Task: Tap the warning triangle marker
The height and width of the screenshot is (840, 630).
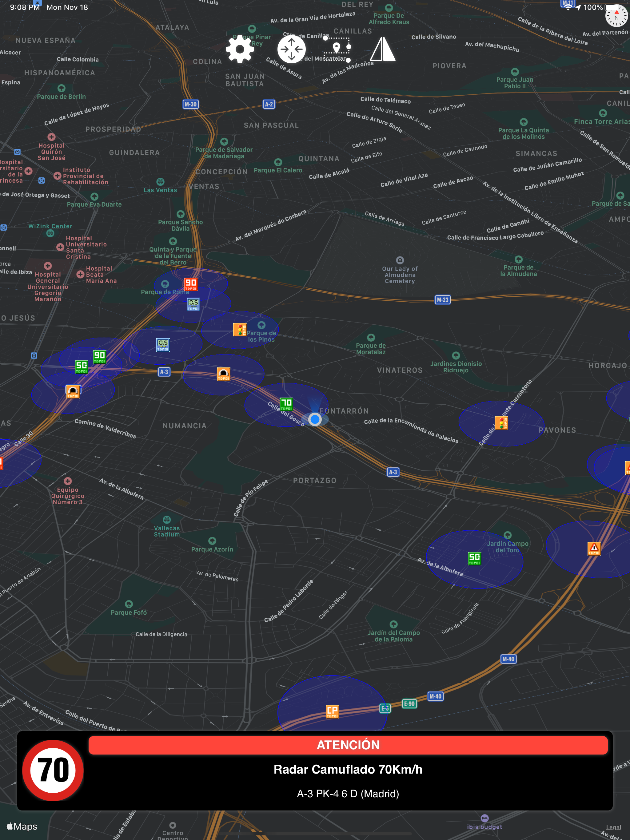Action: [594, 548]
